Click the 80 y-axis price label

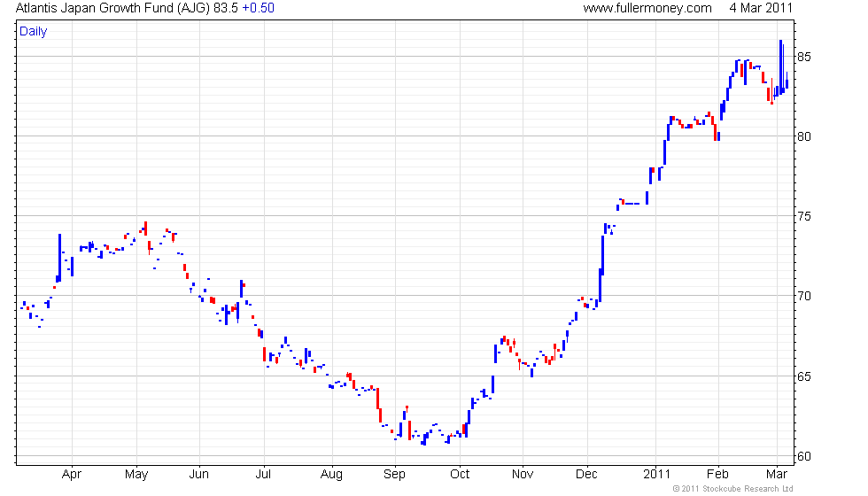coord(804,136)
